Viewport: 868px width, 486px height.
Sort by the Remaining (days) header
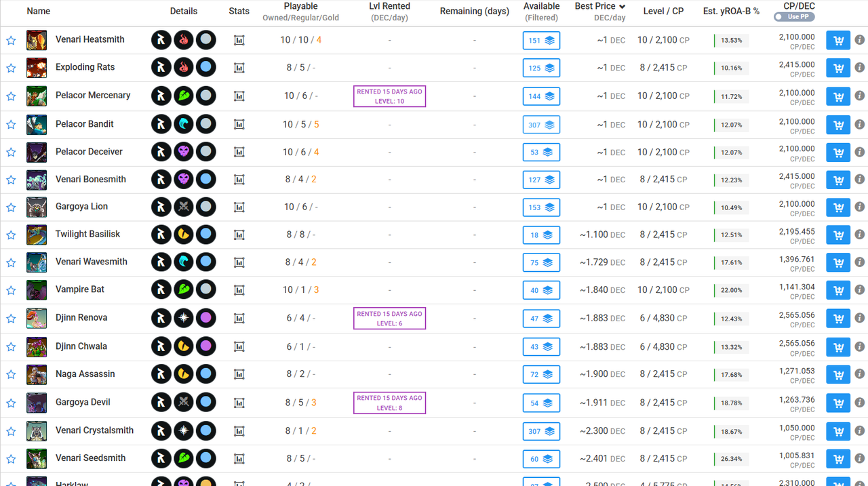pos(474,12)
